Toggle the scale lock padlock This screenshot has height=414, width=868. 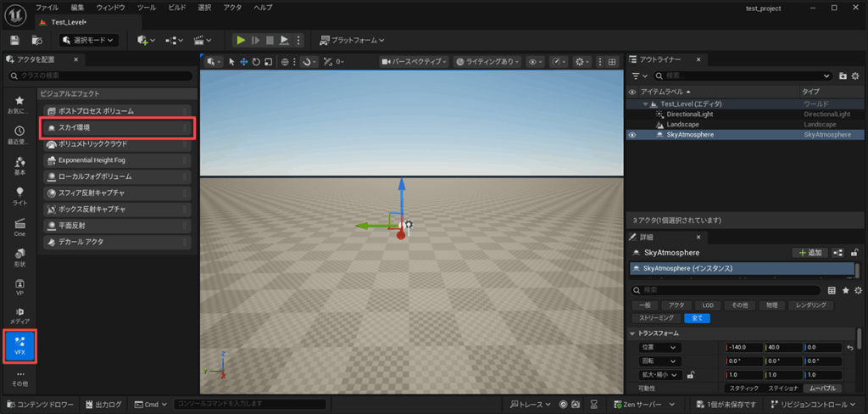[x=690, y=375]
